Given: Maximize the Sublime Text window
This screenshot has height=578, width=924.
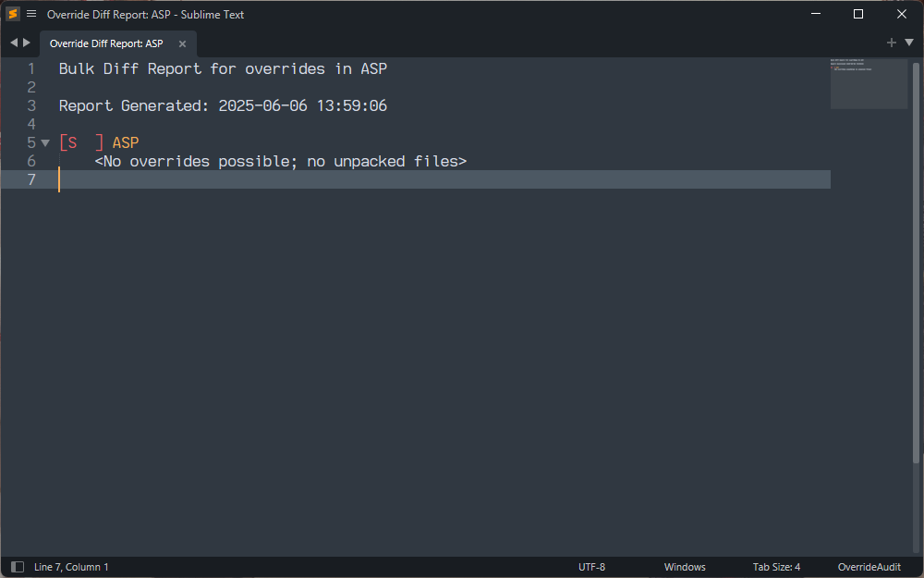Looking at the screenshot, I should coord(858,14).
